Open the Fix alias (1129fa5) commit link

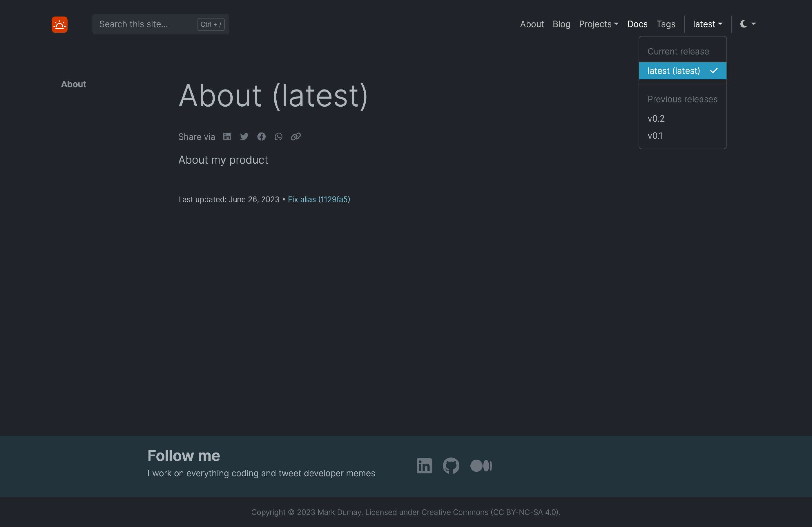319,199
